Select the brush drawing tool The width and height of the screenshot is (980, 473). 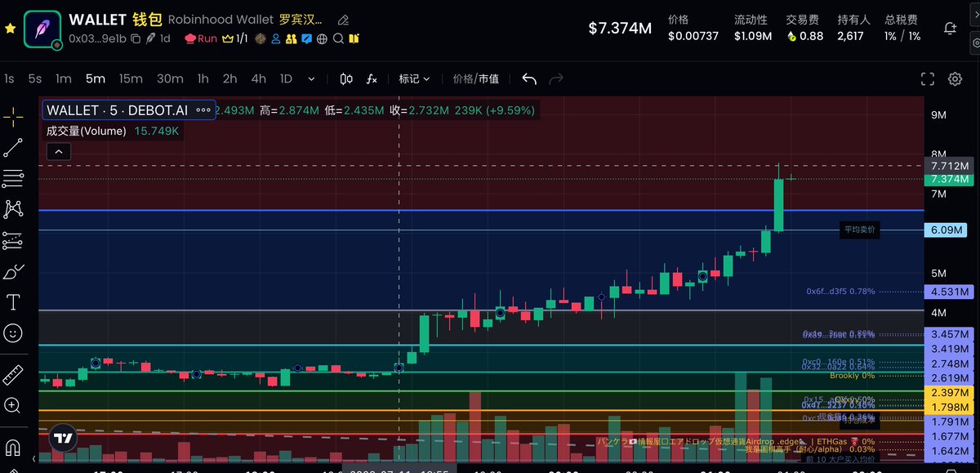(x=13, y=271)
